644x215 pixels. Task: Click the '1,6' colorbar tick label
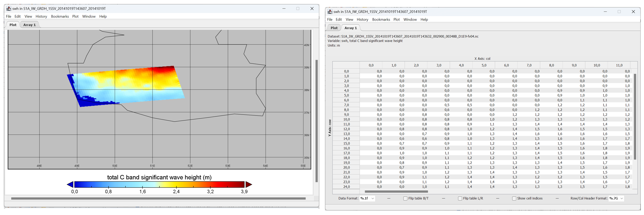click(x=142, y=192)
